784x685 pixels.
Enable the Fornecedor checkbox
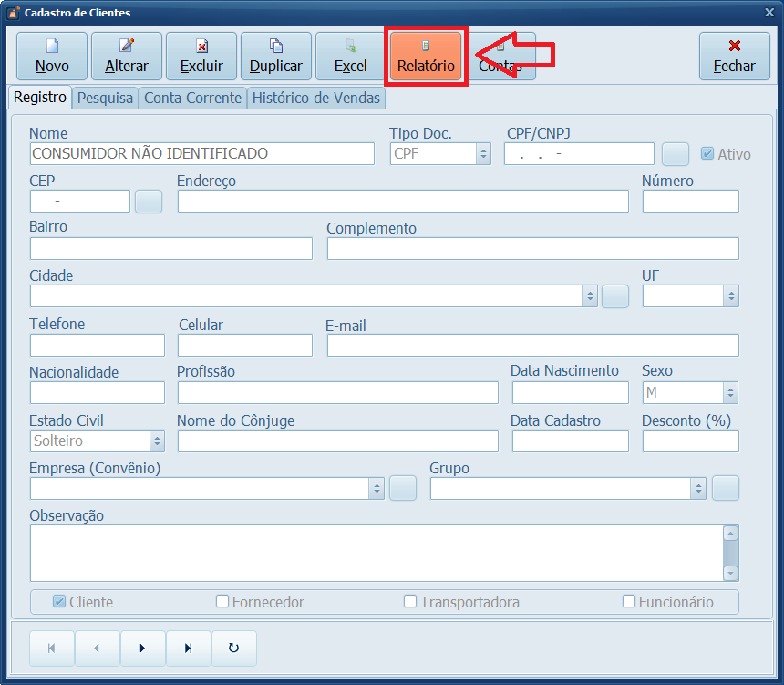(222, 602)
